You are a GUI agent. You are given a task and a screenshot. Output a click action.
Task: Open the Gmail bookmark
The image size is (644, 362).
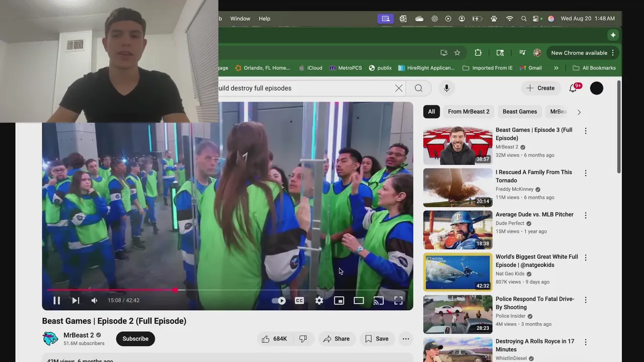(531, 68)
